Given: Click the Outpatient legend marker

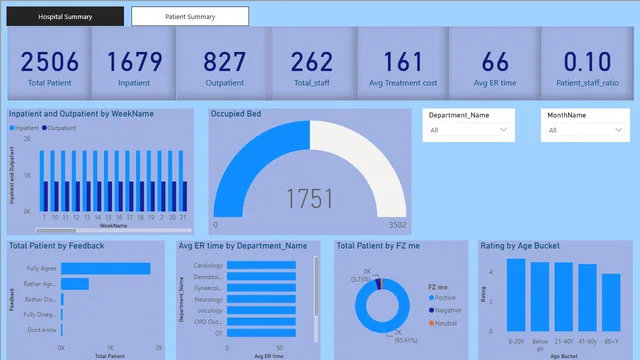Looking at the screenshot, I should [44, 128].
